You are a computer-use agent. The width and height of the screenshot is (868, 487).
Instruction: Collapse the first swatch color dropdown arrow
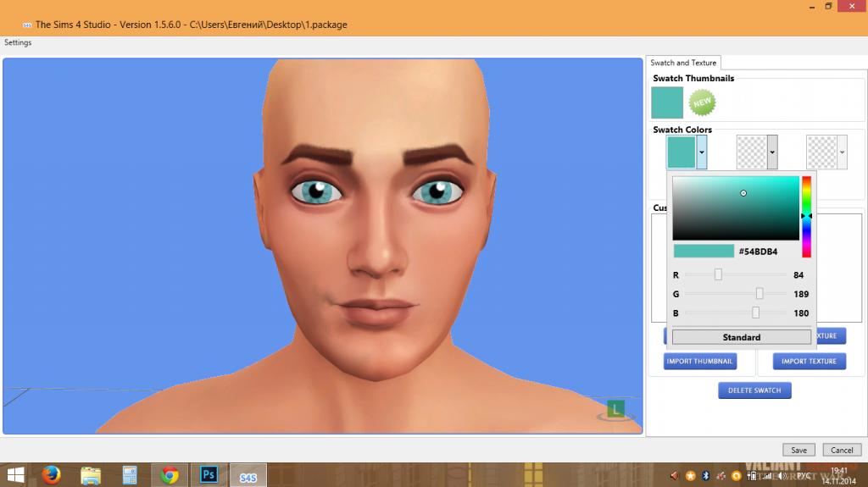(x=702, y=152)
